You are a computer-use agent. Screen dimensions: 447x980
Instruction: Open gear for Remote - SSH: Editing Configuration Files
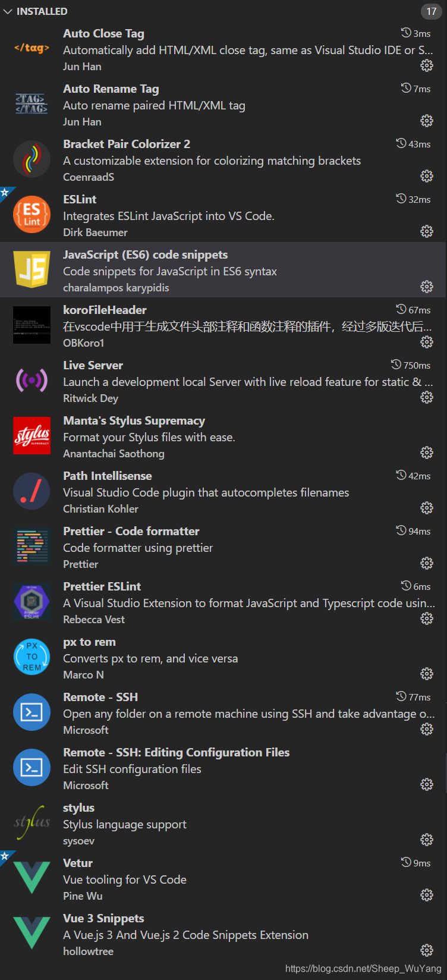click(427, 784)
